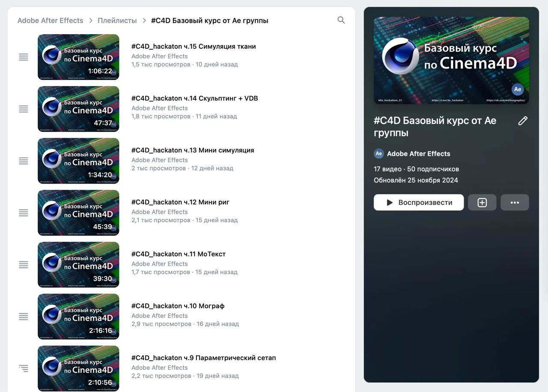Image resolution: width=548 pixels, height=392 pixels.
Task: Open video title ч.10 Мограф
Action: (178, 306)
